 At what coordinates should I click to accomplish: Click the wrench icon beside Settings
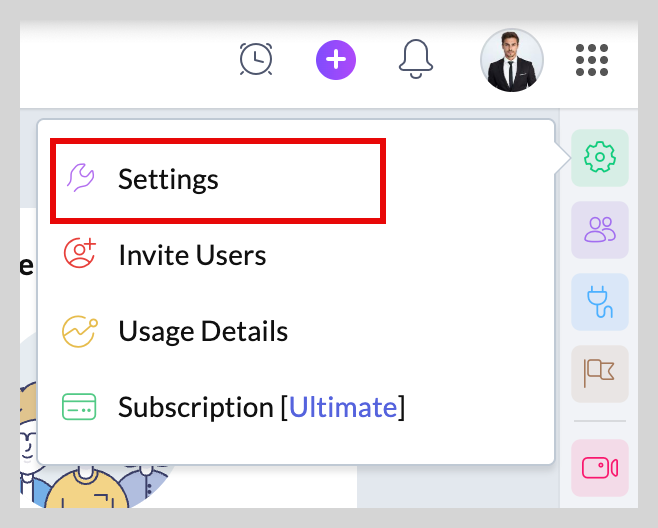(80, 178)
